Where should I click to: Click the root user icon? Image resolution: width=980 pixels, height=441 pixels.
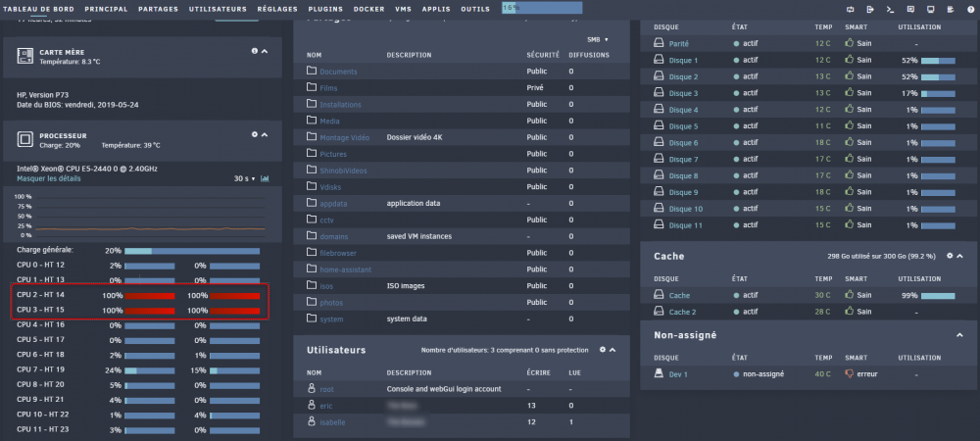click(x=312, y=388)
